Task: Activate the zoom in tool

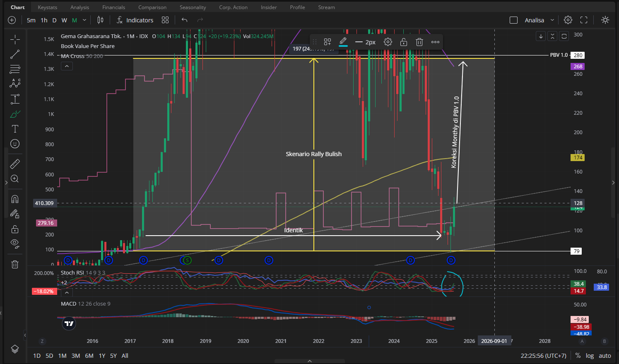Action: pyautogui.click(x=15, y=179)
